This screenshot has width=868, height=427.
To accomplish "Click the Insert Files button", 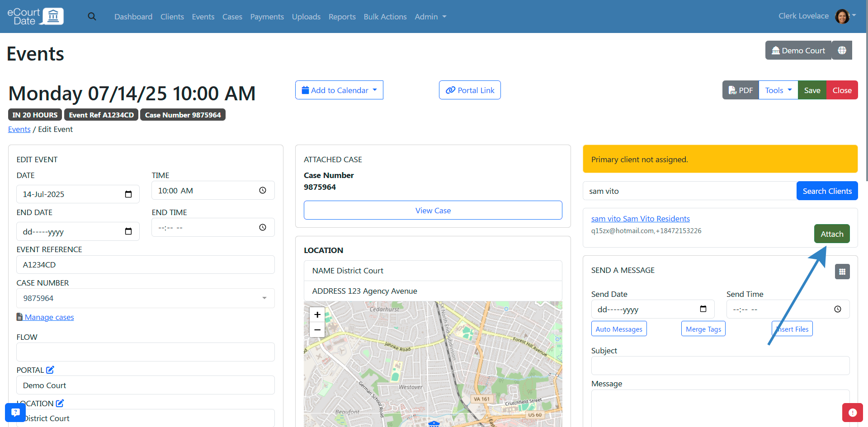I will click(x=792, y=329).
